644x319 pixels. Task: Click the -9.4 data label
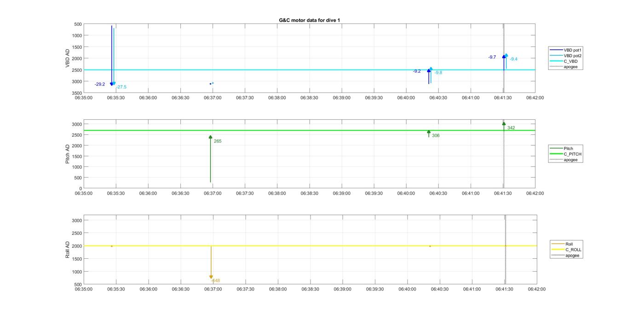tap(514, 59)
